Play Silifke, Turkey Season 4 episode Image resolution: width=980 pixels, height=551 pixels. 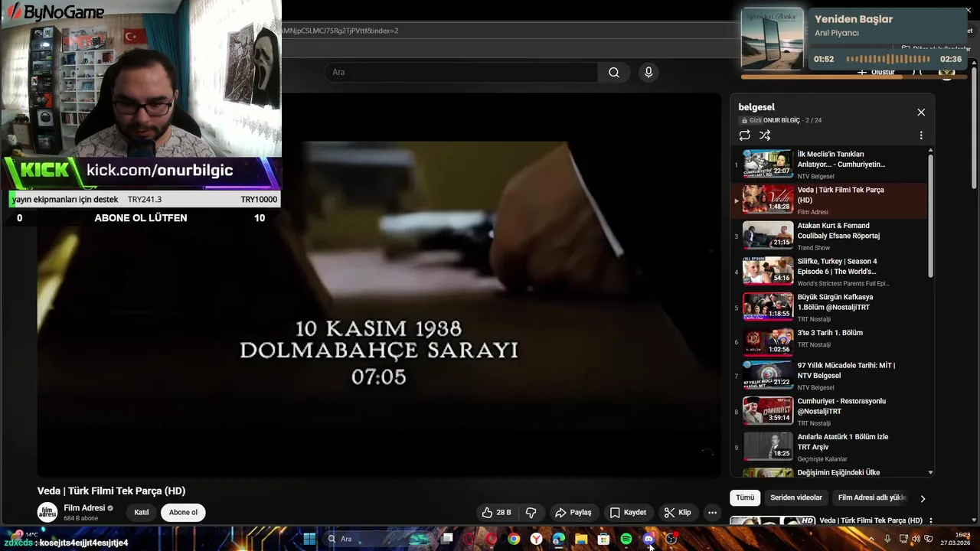829,272
